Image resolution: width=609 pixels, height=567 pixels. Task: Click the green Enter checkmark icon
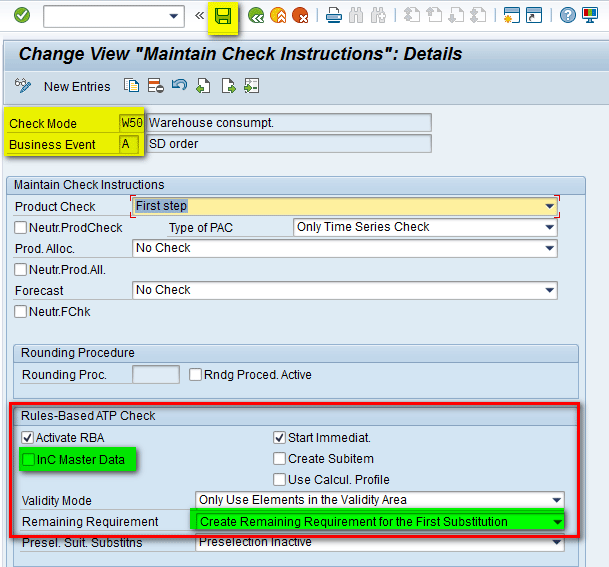[x=21, y=15]
